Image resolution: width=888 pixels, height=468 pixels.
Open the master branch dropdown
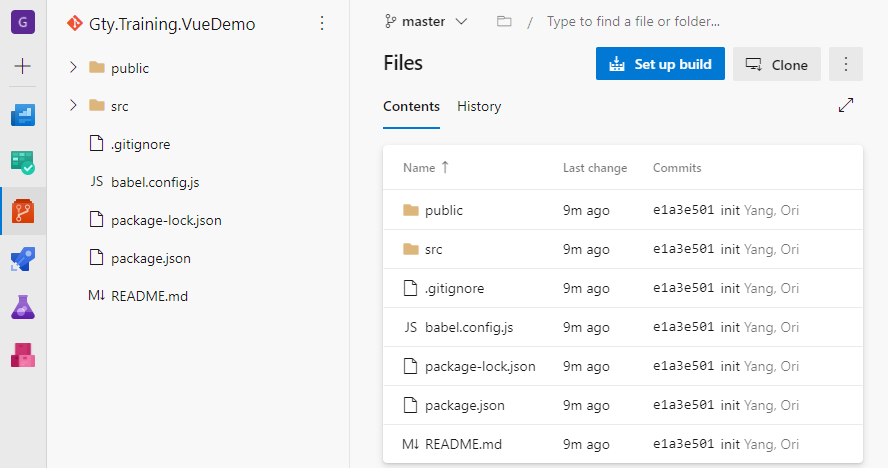coord(426,21)
